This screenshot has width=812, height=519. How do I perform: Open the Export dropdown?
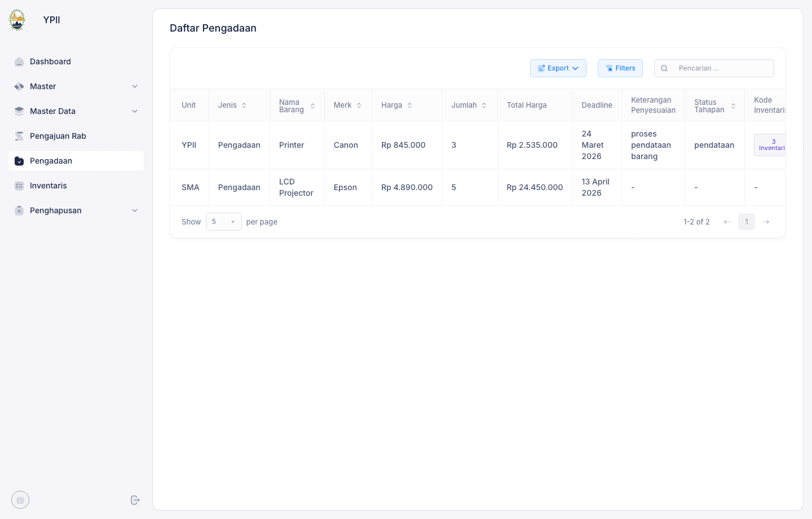(x=558, y=68)
